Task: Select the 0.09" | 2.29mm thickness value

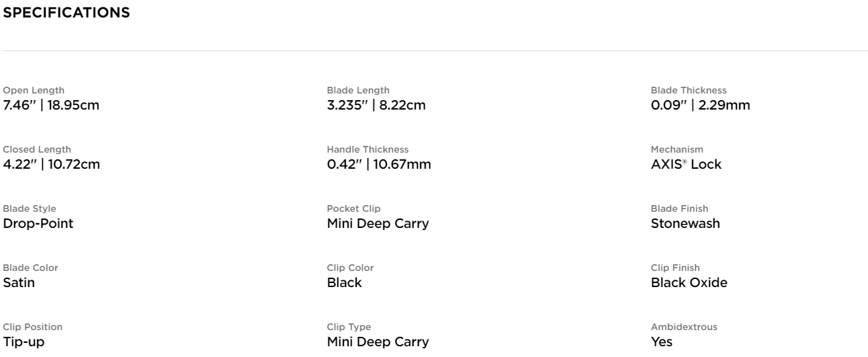Action: pyautogui.click(x=701, y=105)
